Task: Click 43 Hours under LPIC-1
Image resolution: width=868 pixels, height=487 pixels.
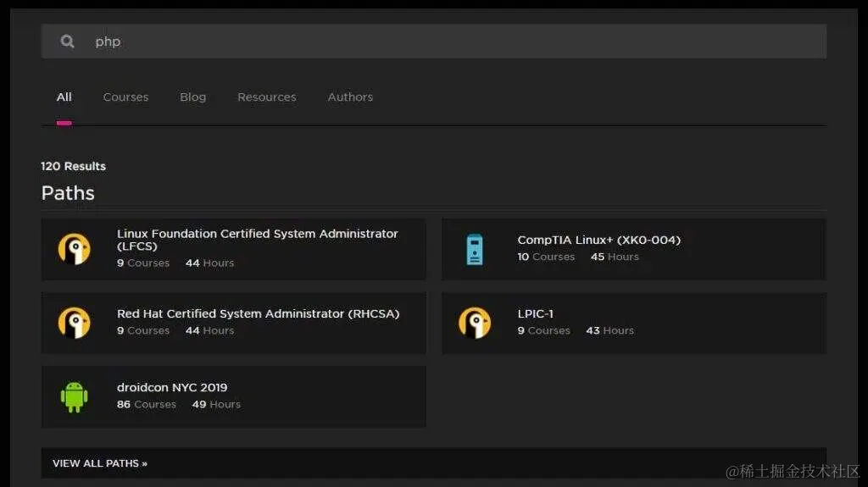Action: click(610, 330)
